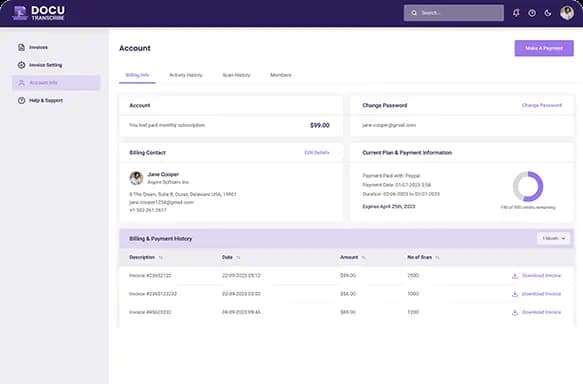Viewport: 583px width, 384px height.
Task: Open the user profile avatar menu
Action: [567, 13]
